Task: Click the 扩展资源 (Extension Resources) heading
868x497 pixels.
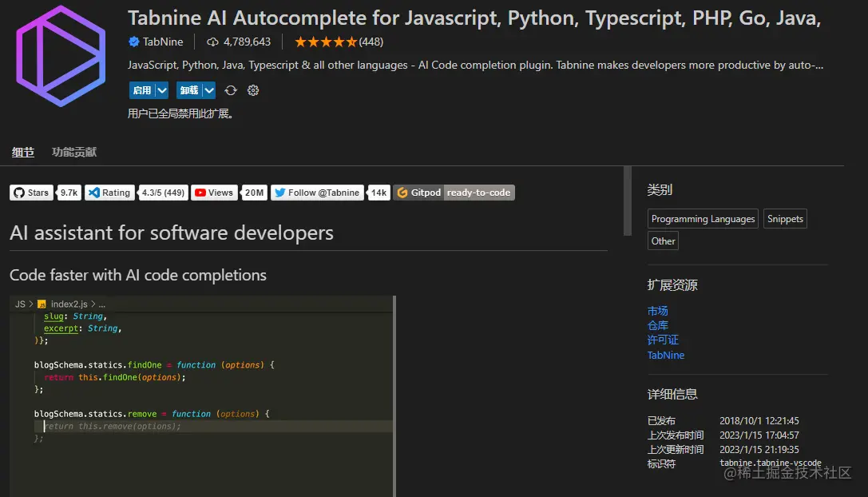Action: coord(672,284)
